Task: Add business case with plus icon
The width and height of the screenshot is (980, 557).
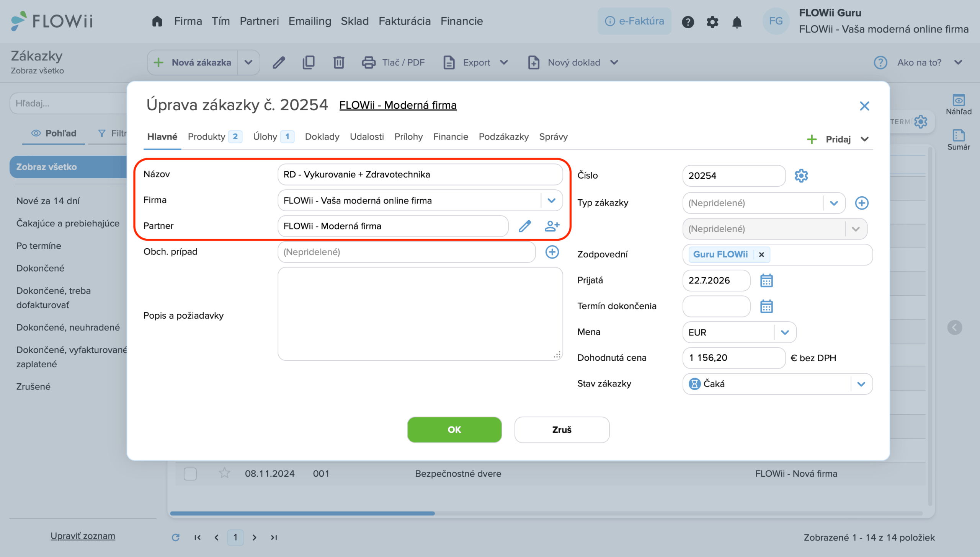Action: pyautogui.click(x=552, y=252)
